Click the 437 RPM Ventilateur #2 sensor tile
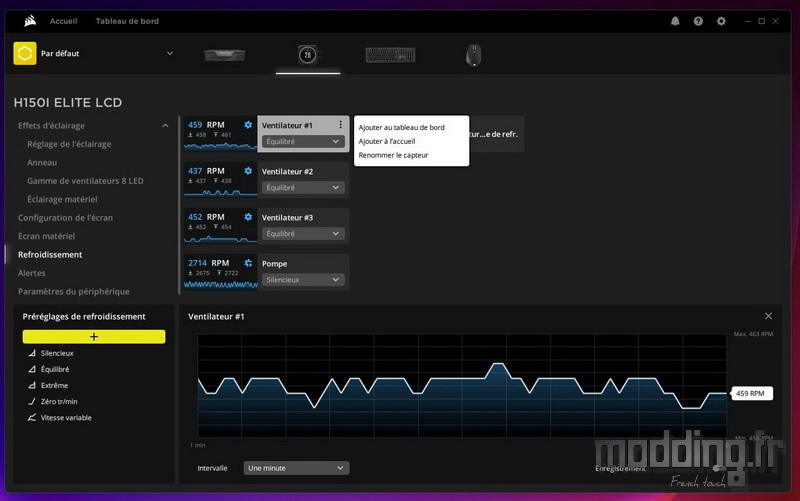This screenshot has height=501, width=800. pos(220,180)
